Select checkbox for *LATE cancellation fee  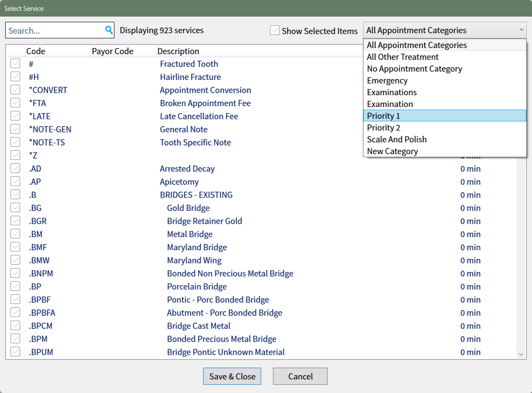point(16,116)
